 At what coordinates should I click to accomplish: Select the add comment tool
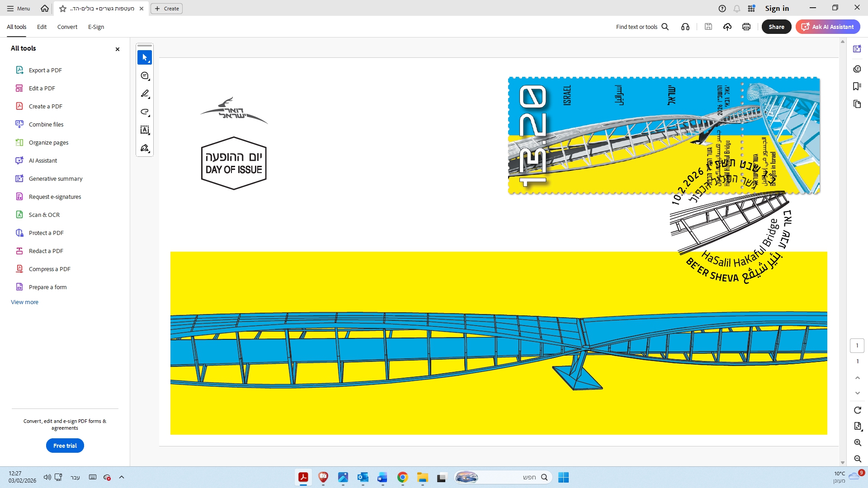tap(145, 76)
